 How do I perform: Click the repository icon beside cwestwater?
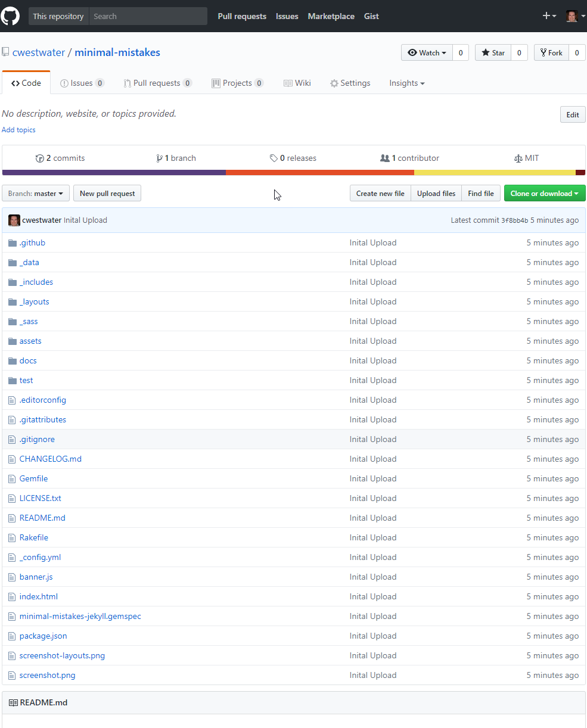5,52
